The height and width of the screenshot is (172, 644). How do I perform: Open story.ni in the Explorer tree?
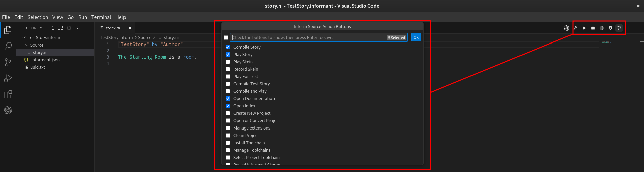pos(55,53)
